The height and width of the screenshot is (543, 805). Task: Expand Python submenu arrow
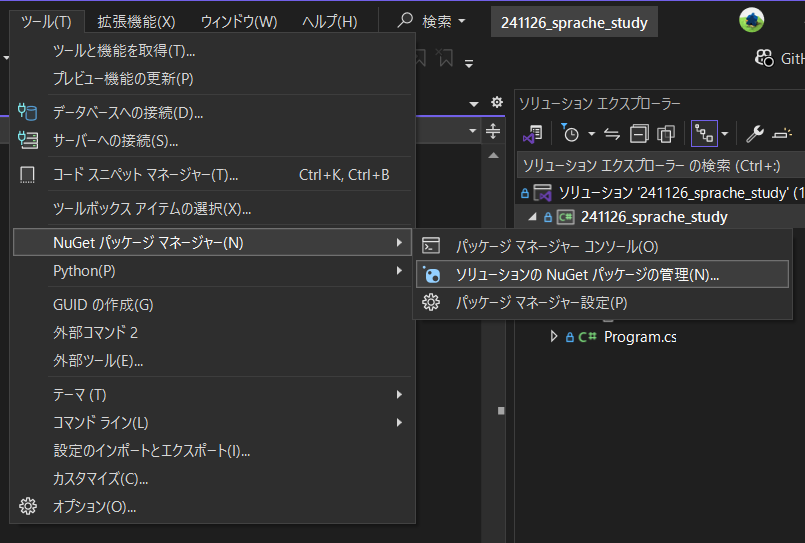point(399,270)
